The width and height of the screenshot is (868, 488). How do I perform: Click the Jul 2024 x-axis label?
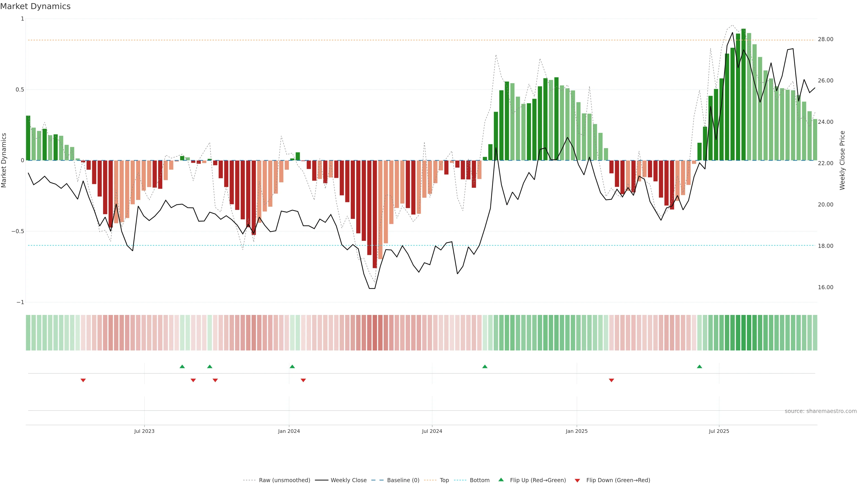coord(432,431)
